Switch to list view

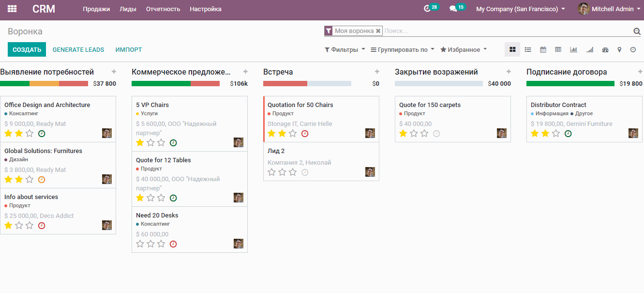(528, 49)
